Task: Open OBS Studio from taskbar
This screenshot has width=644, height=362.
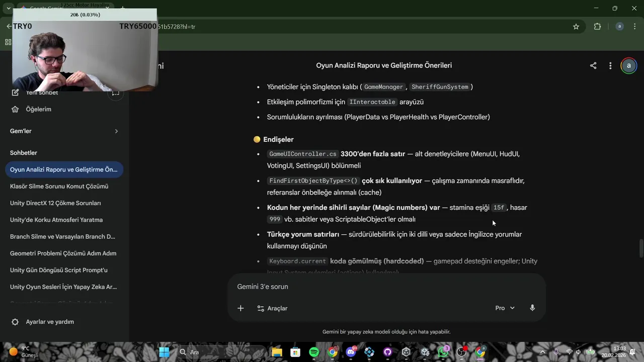Action: [461, 352]
